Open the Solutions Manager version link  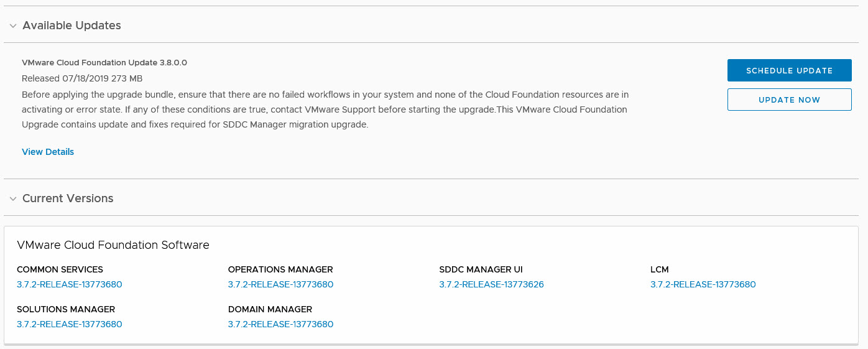click(x=70, y=324)
